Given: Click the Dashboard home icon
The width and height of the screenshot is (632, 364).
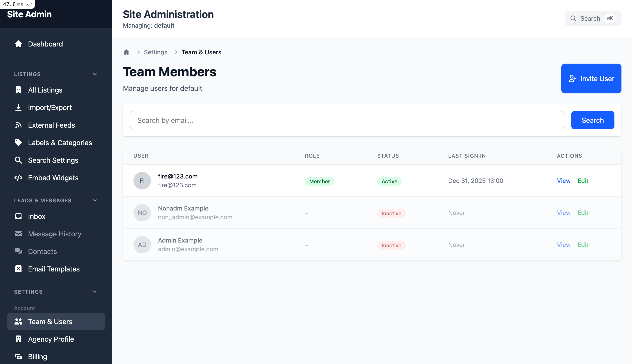Looking at the screenshot, I should pyautogui.click(x=18, y=44).
